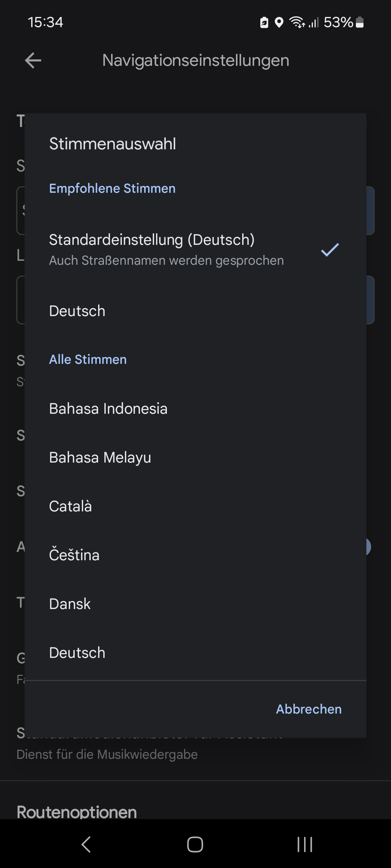Tap the back arrow beside Navigationseinstellungen
This screenshot has height=868, width=391.
[33, 60]
